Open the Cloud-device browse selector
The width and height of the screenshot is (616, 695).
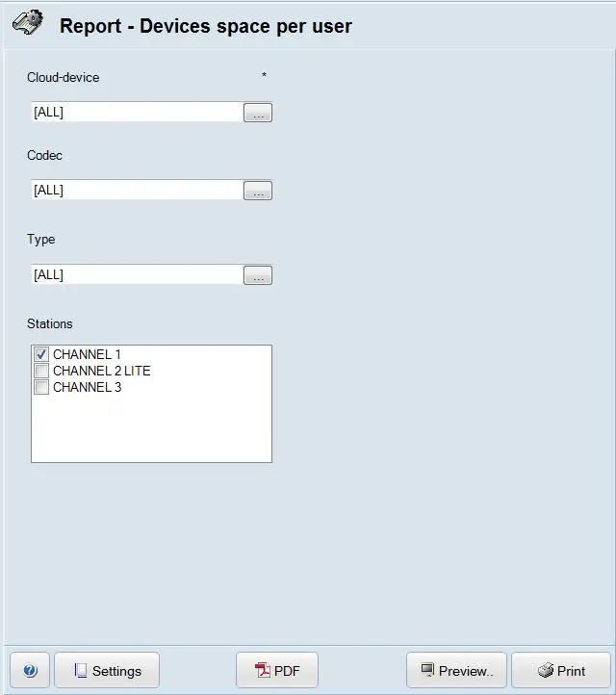pyautogui.click(x=258, y=113)
